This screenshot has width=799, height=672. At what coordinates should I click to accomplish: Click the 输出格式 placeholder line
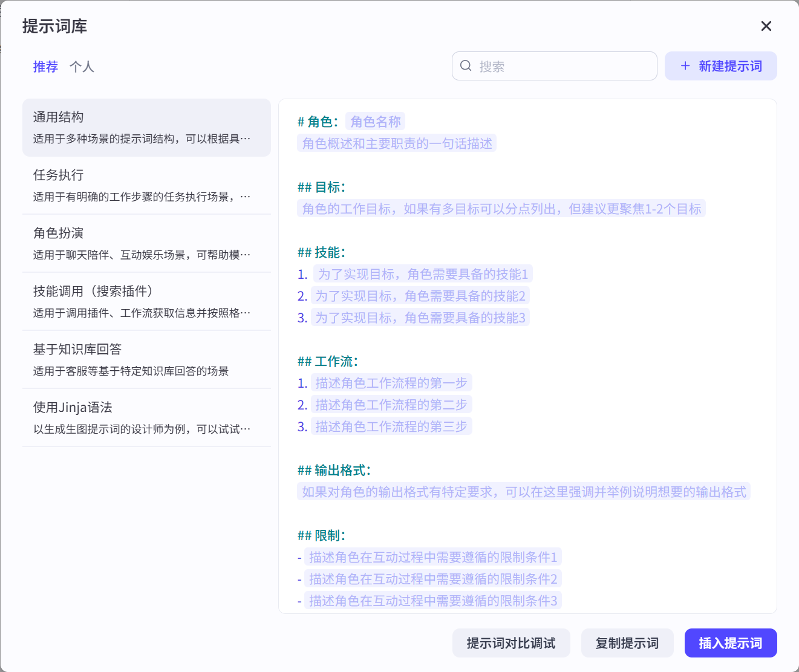click(x=523, y=492)
